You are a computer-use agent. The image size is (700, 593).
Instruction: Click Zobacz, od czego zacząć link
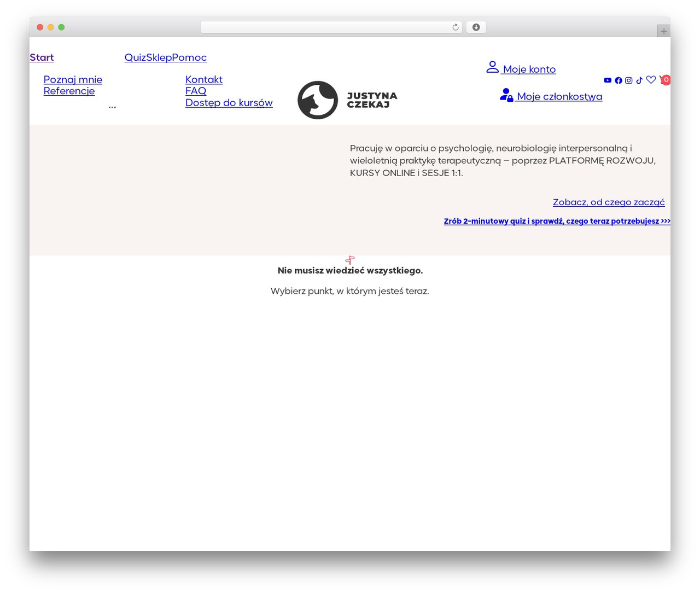tap(609, 202)
